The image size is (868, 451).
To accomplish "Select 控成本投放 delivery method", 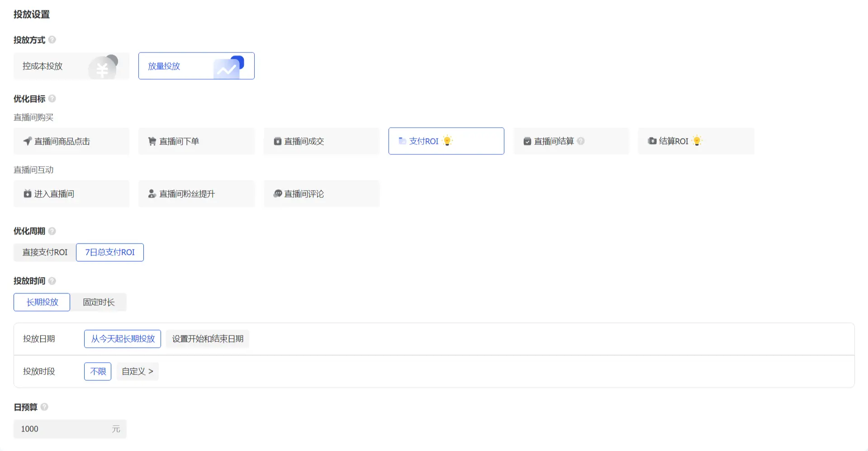I will pos(71,66).
